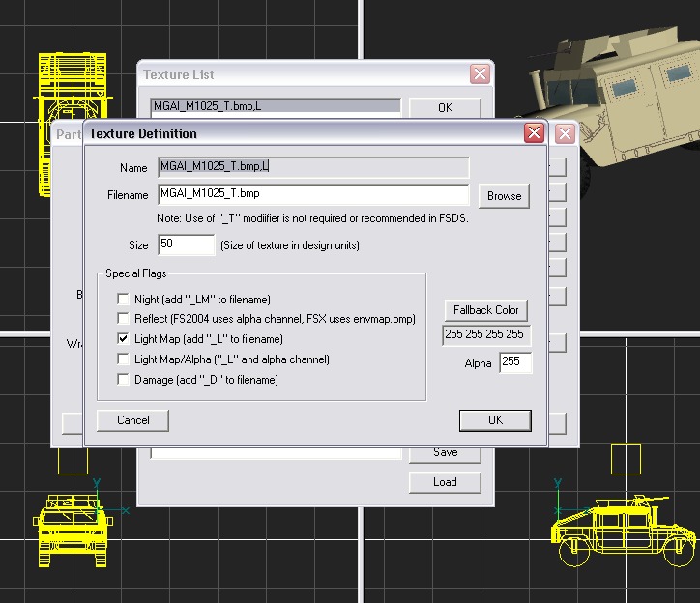Select the Alpha value field
Viewport: 700px width, 603px height.
coord(515,363)
